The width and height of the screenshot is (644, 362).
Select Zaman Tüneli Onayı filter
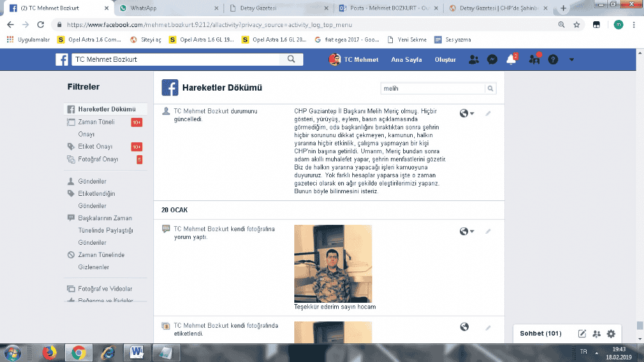97,122
